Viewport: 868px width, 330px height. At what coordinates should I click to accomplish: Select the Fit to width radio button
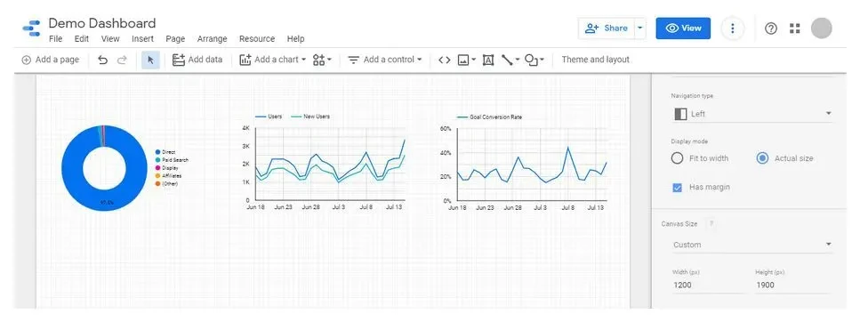[x=677, y=158]
